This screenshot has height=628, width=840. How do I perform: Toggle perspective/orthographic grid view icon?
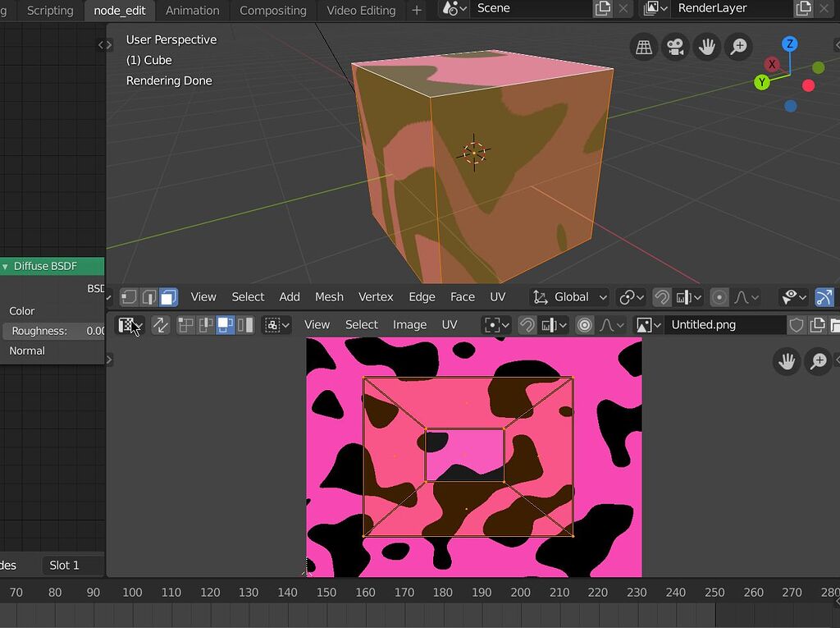pyautogui.click(x=644, y=47)
